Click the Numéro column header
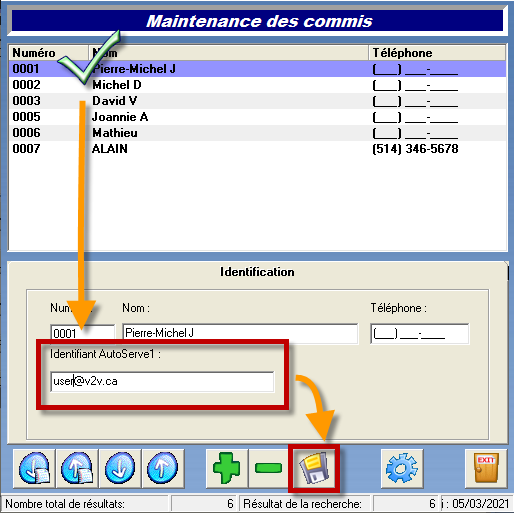 [49, 53]
